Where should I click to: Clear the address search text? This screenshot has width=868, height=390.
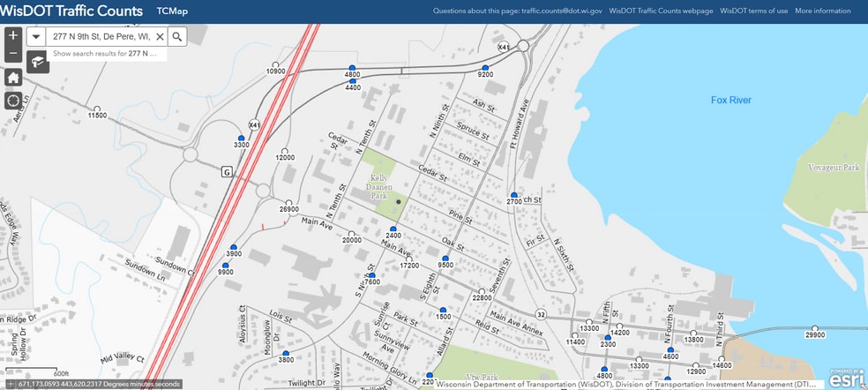(160, 36)
